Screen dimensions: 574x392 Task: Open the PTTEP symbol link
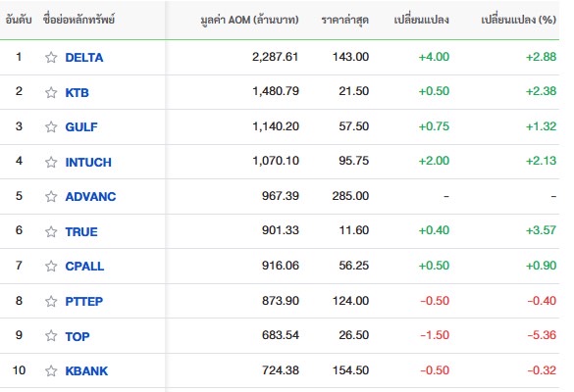pyautogui.click(x=83, y=301)
